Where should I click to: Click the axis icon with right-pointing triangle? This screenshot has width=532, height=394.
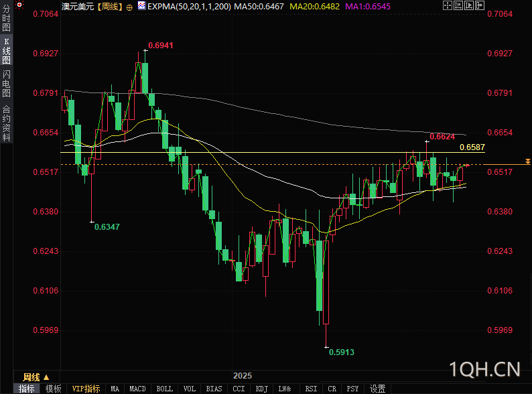pyautogui.click(x=469, y=5)
